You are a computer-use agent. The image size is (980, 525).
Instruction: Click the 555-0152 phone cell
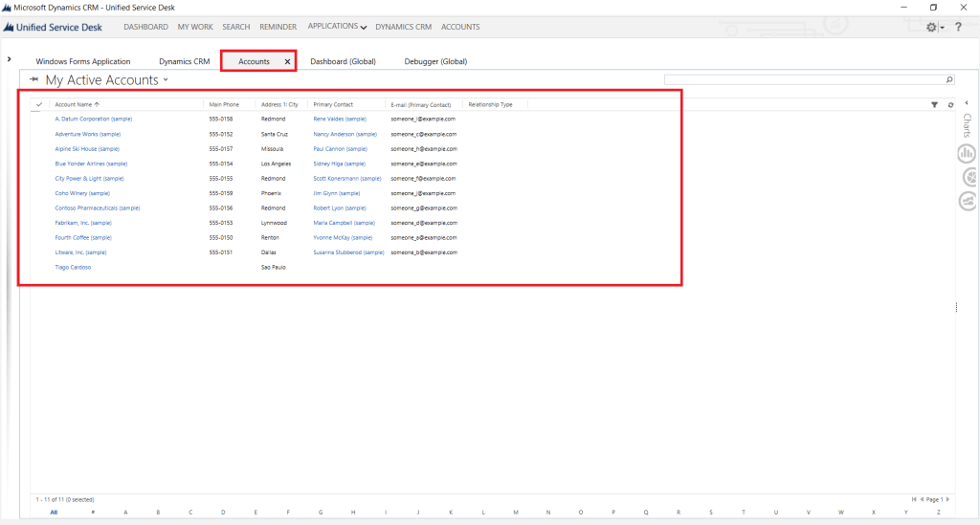tap(221, 134)
